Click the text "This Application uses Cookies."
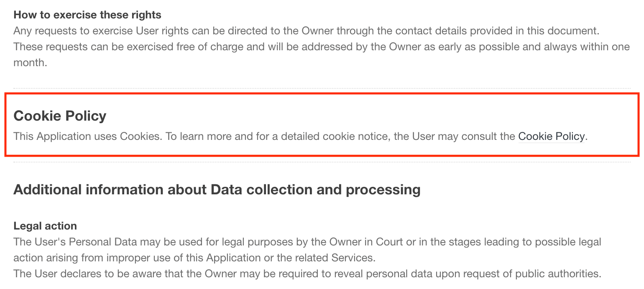This screenshot has height=289, width=644. tap(87, 137)
